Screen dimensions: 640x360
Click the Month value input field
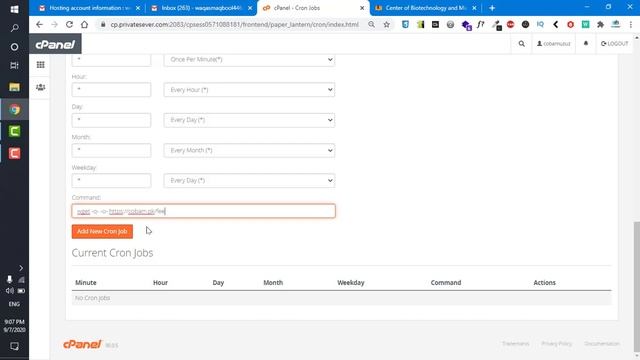pos(111,150)
